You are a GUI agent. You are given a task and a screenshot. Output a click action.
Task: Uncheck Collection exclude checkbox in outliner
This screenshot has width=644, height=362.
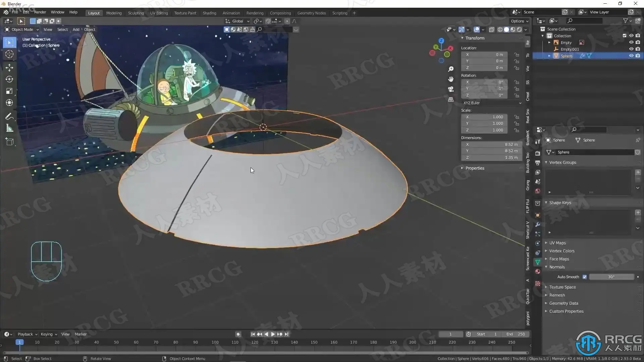coord(624,36)
